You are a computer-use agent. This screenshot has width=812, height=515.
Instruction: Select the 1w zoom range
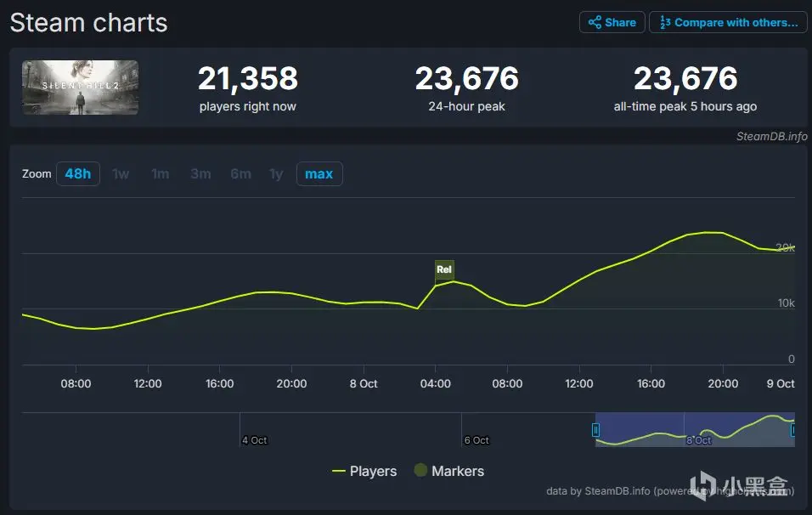(121, 173)
